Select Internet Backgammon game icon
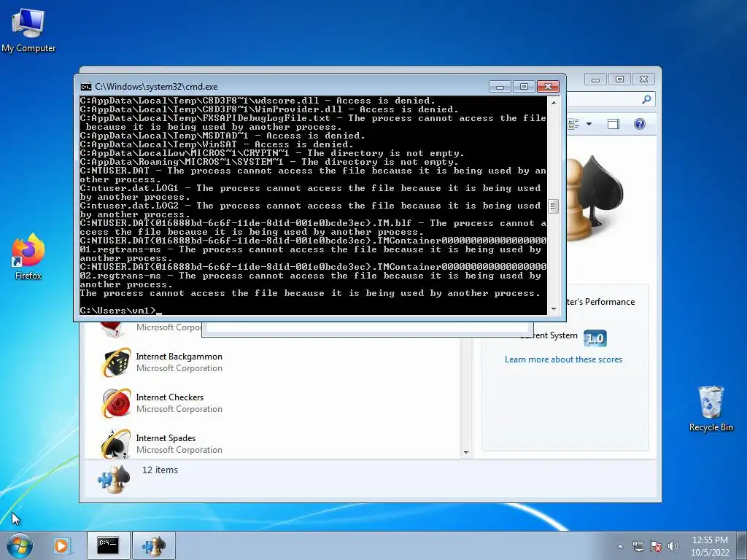This screenshot has height=560, width=747. [115, 362]
